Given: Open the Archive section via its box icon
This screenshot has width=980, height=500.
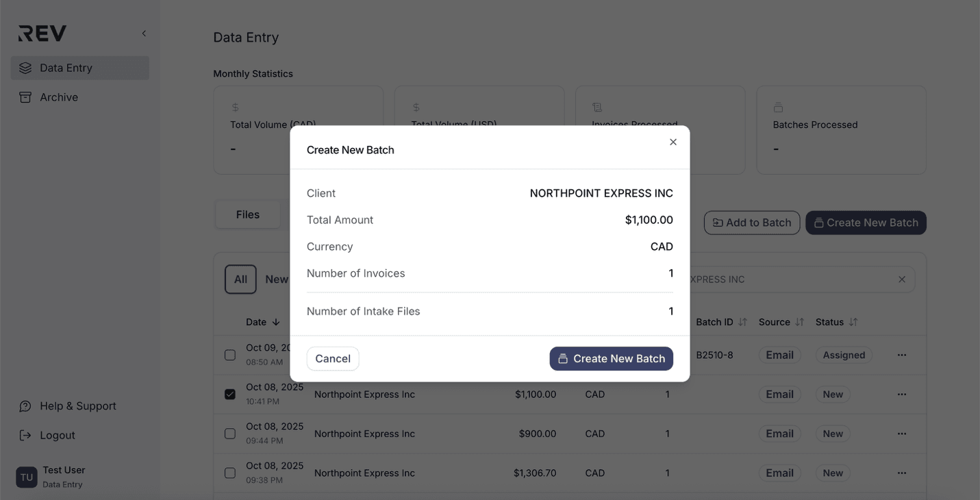Looking at the screenshot, I should 25,97.
